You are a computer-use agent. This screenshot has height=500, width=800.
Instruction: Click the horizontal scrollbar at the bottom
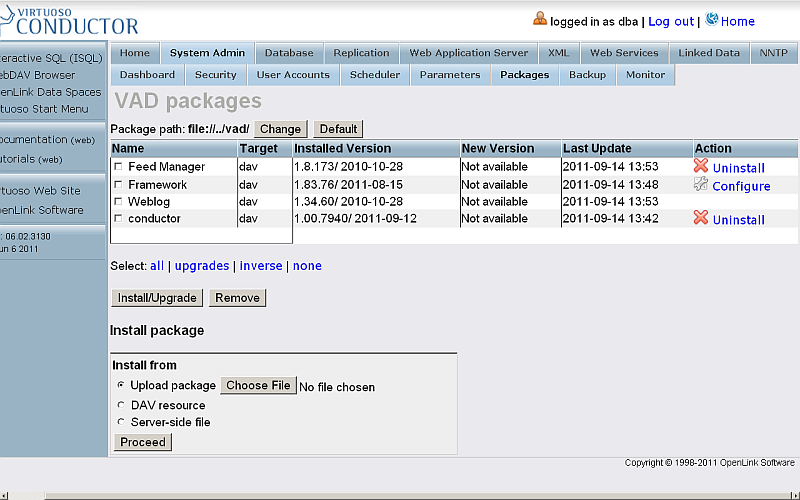click(400, 494)
